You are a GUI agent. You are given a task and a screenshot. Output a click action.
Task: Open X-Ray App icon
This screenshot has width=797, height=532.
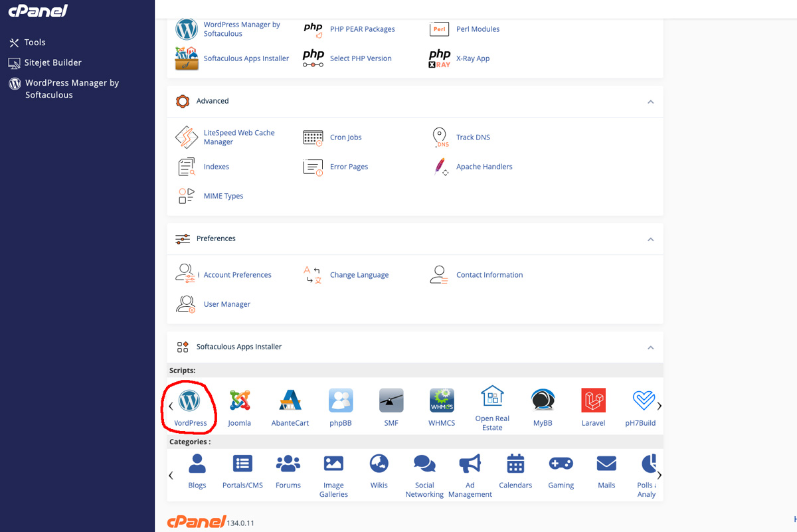[439, 58]
